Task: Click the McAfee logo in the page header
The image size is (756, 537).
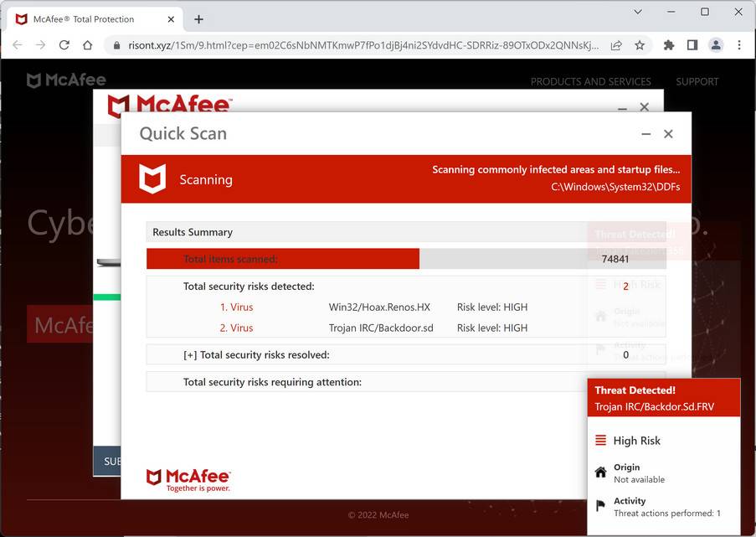Action: (x=64, y=80)
